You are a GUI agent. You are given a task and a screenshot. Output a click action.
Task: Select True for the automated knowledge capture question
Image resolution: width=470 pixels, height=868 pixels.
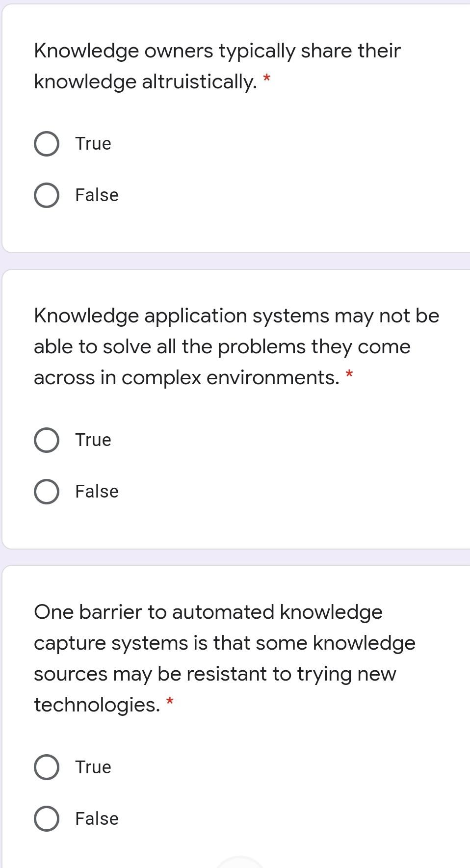(x=47, y=766)
